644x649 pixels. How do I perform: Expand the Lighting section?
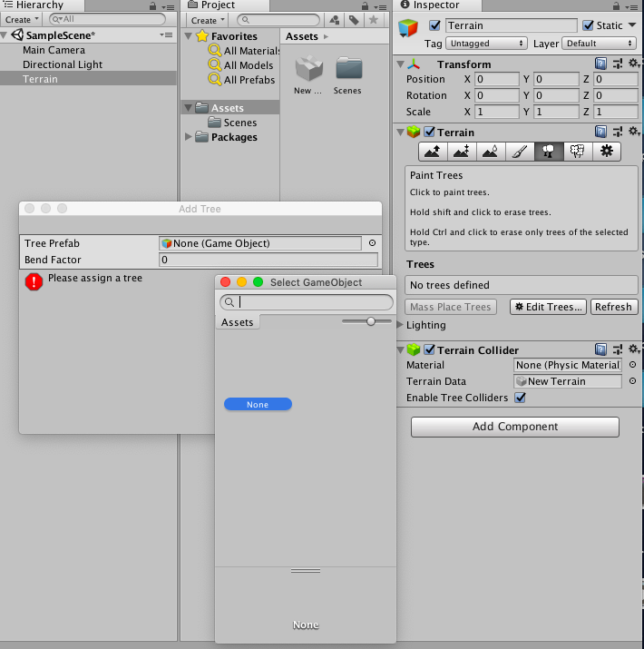coord(400,325)
